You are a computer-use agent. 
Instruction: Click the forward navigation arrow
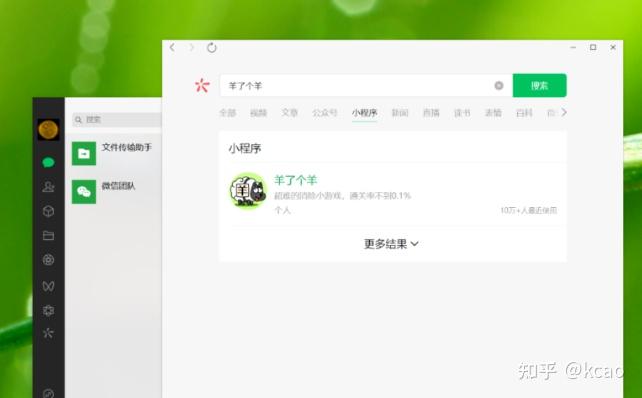pos(191,47)
